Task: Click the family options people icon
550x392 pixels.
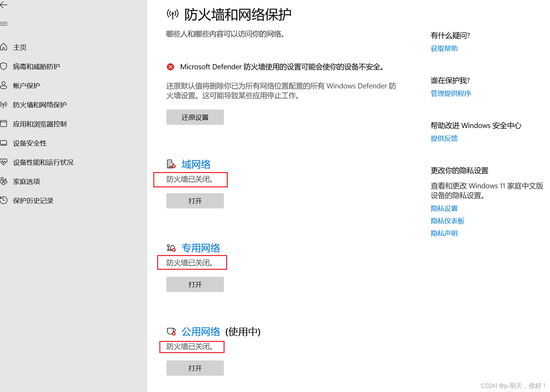Action: [x=4, y=181]
